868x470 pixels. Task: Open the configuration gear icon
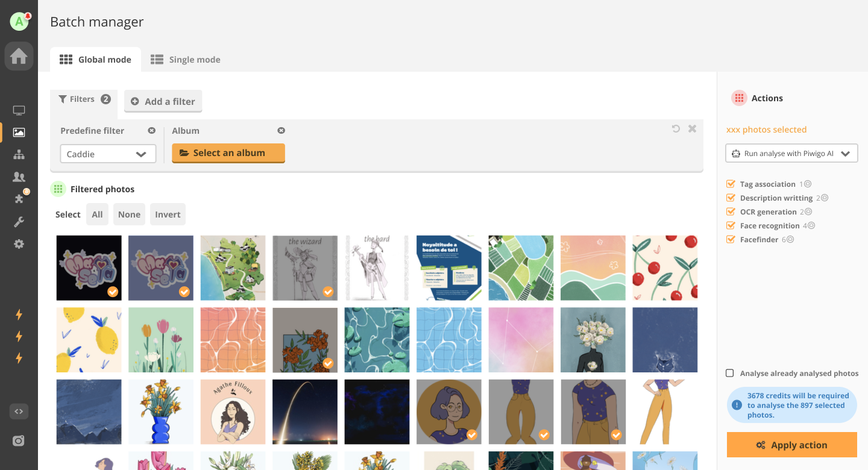19,244
